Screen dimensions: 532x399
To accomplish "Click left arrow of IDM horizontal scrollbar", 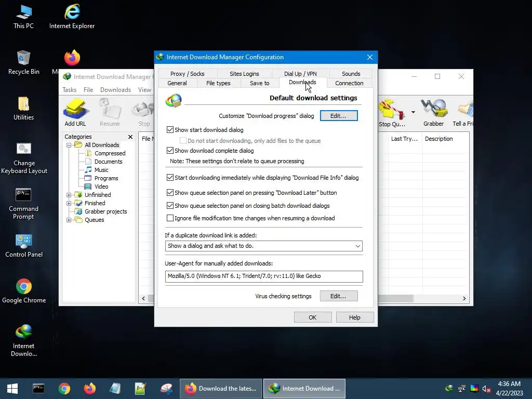I will 143,298.
